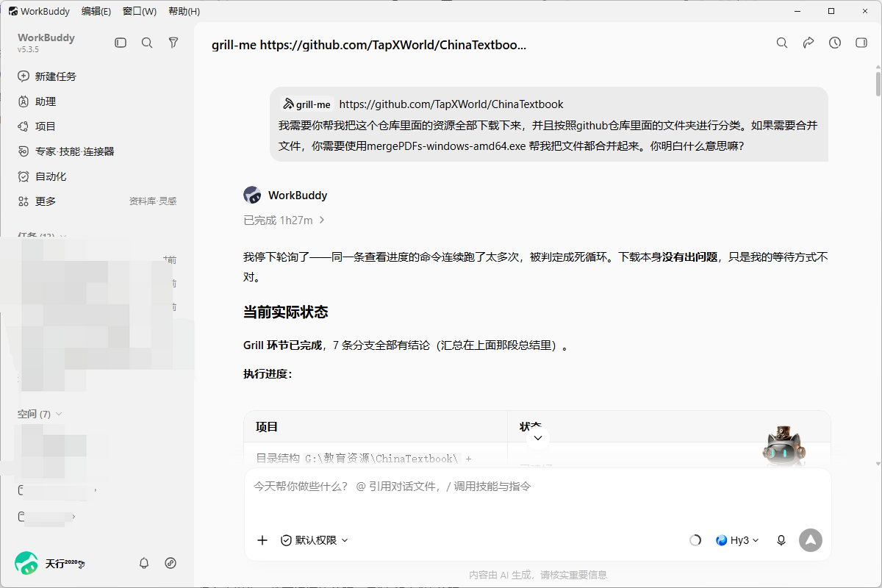
Task: Add attachment with the plus icon
Action: coord(262,540)
